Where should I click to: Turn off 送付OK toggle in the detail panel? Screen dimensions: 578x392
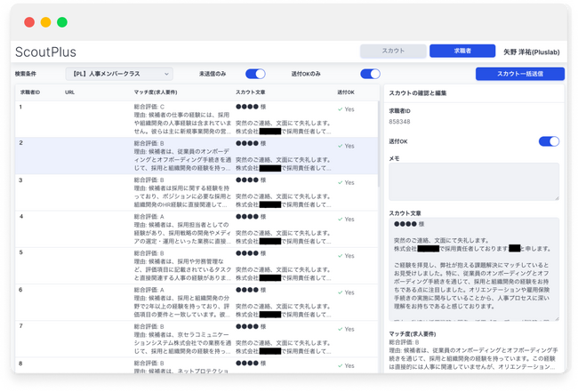(549, 141)
